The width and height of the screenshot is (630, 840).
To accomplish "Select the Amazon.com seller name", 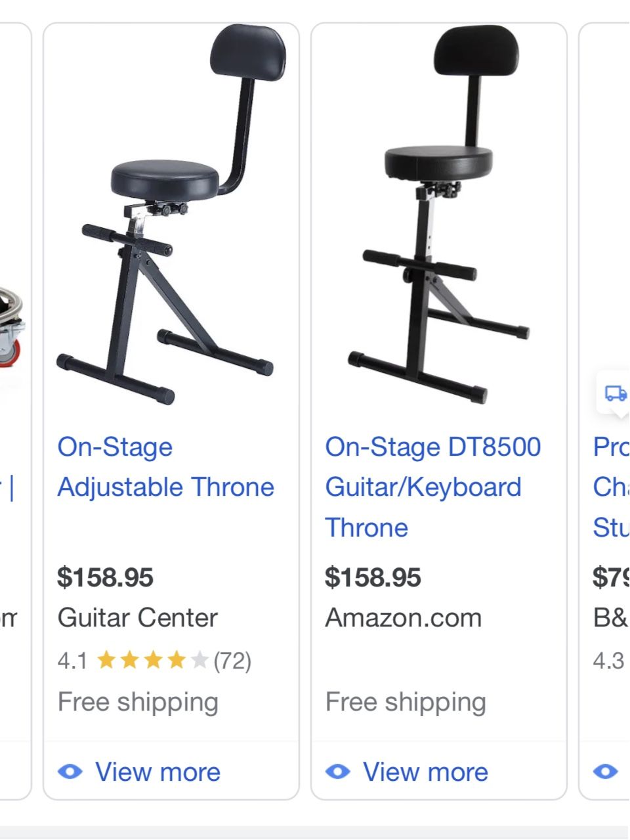I will click(x=404, y=618).
